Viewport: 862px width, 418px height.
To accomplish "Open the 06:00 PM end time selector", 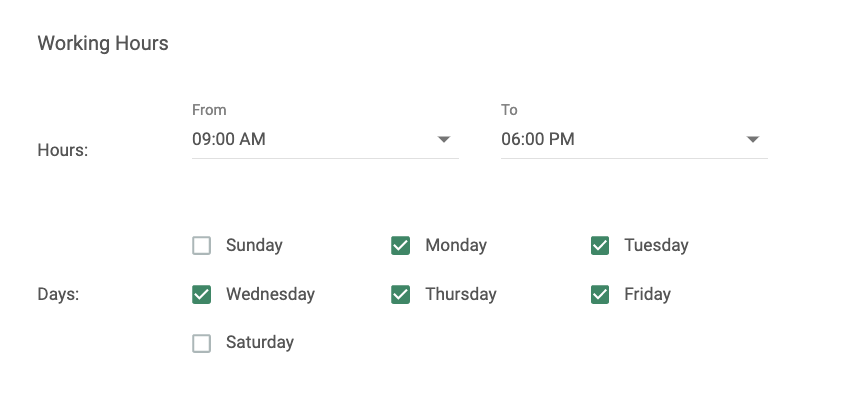I will 634,140.
